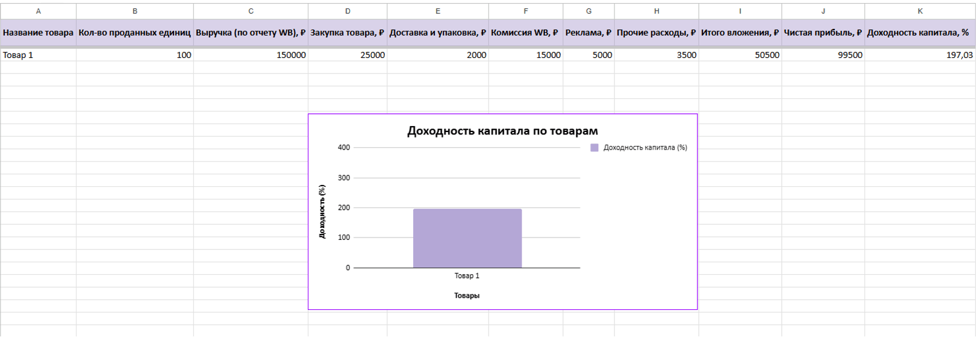Select column K header
980x337 pixels.
[920, 11]
